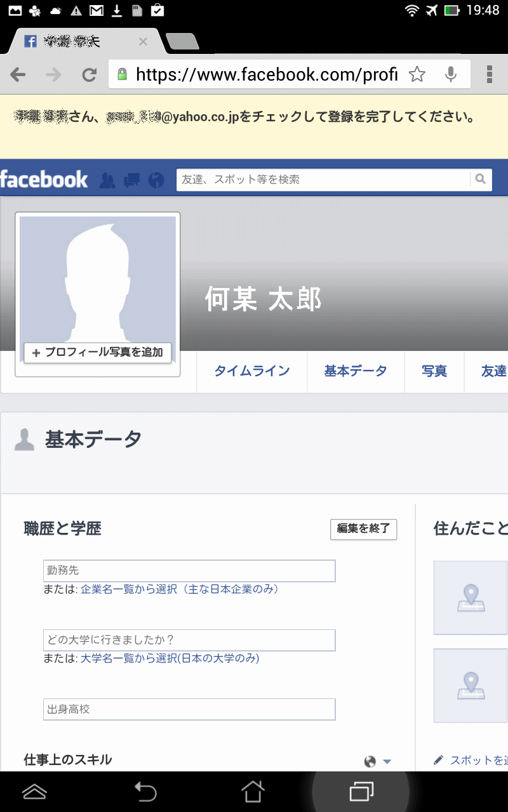
Task: Bookmark page with star icon
Action: point(417,75)
